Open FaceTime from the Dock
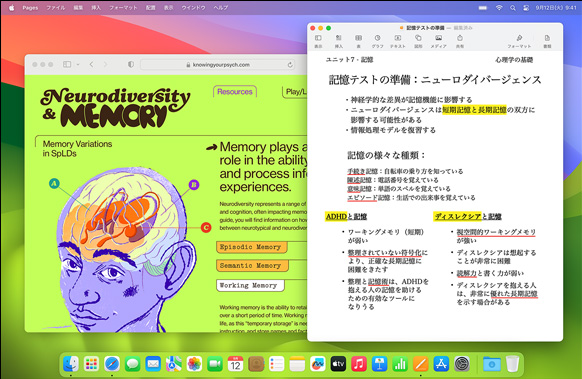This screenshot has height=379, width=582. tap(215, 364)
